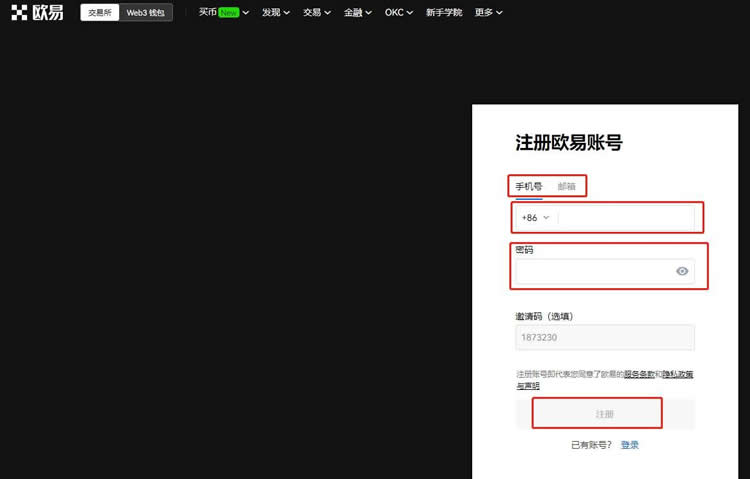Open the 隐私政策 link

click(678, 374)
